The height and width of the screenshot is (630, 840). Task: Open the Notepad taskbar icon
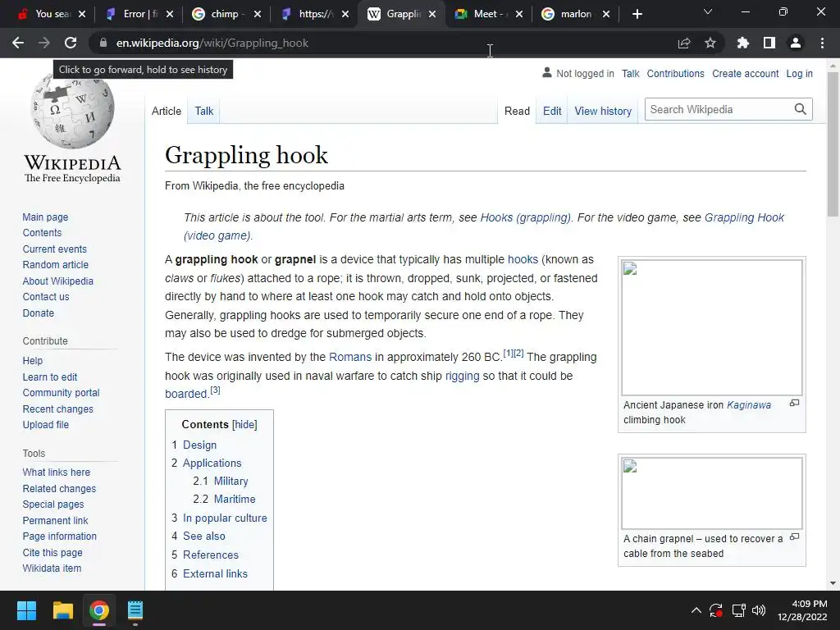pos(135,610)
